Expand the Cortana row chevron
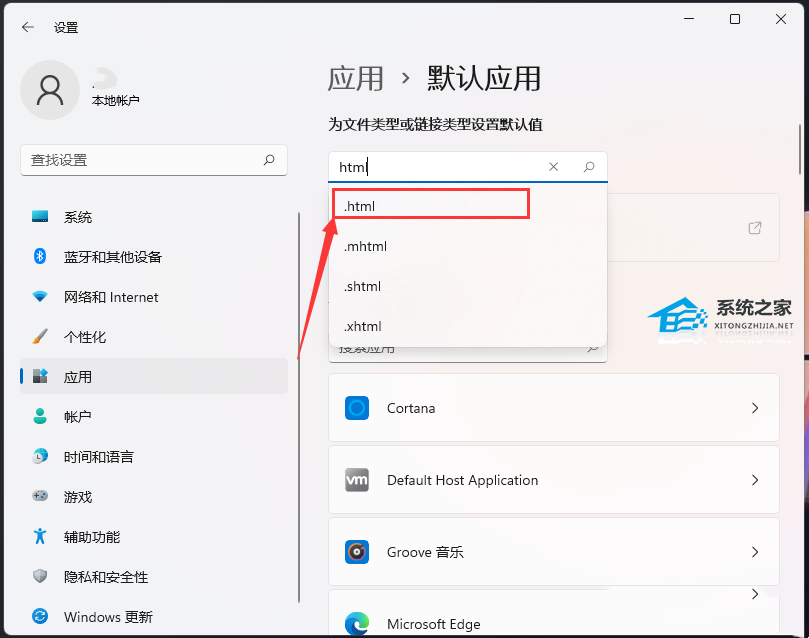Image resolution: width=809 pixels, height=638 pixels. click(x=755, y=408)
